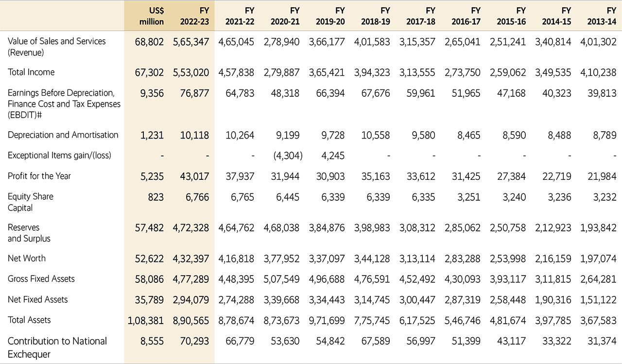Screen dimensions: 622x364
Task: Select the FY 2017-18 column header
Action: [421, 16]
